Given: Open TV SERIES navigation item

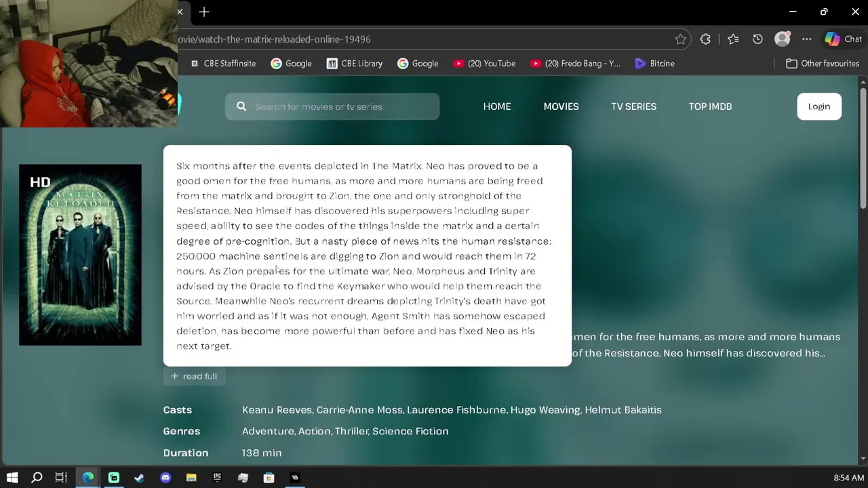Looking at the screenshot, I should point(633,106).
